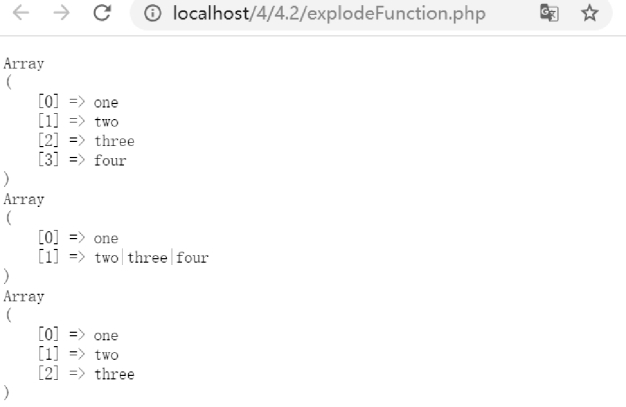Click "[1] => two" in last array

pos(78,354)
